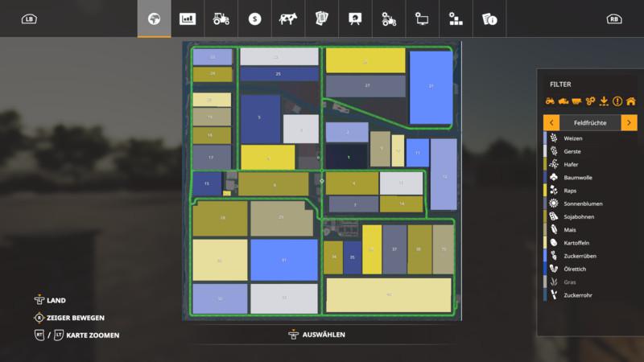This screenshot has width=644, height=362.
Task: Click the Feldfrüchte category selector label
Action: [590, 122]
